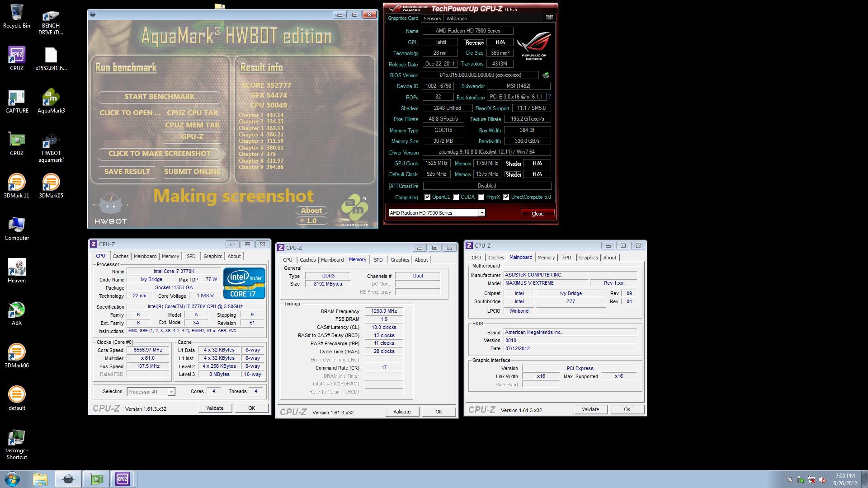Launch the 3DMark 11 desktop icon

17,186
